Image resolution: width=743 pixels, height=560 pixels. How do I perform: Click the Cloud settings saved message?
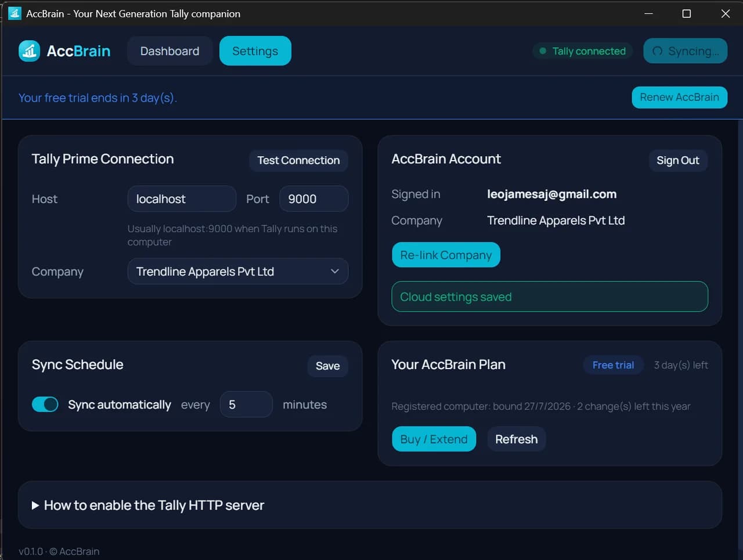tap(550, 297)
